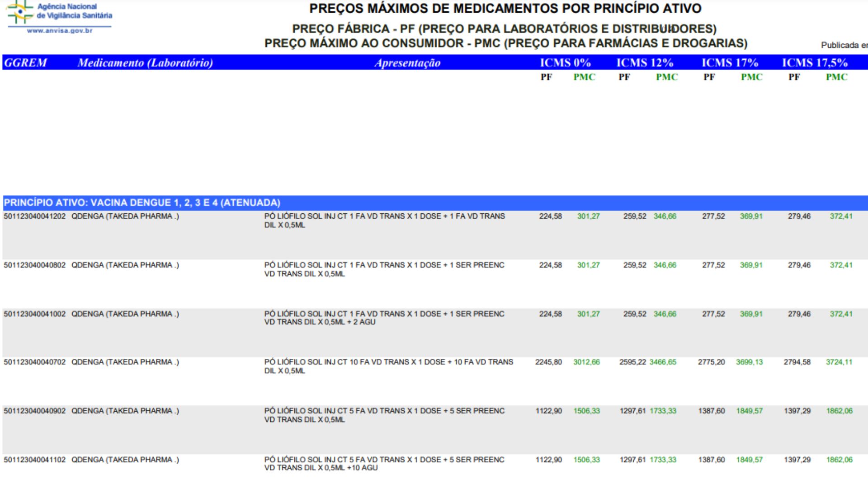The image size is (868, 488).
Task: Click the Medicamento (Laboratório) column header
Action: 145,63
